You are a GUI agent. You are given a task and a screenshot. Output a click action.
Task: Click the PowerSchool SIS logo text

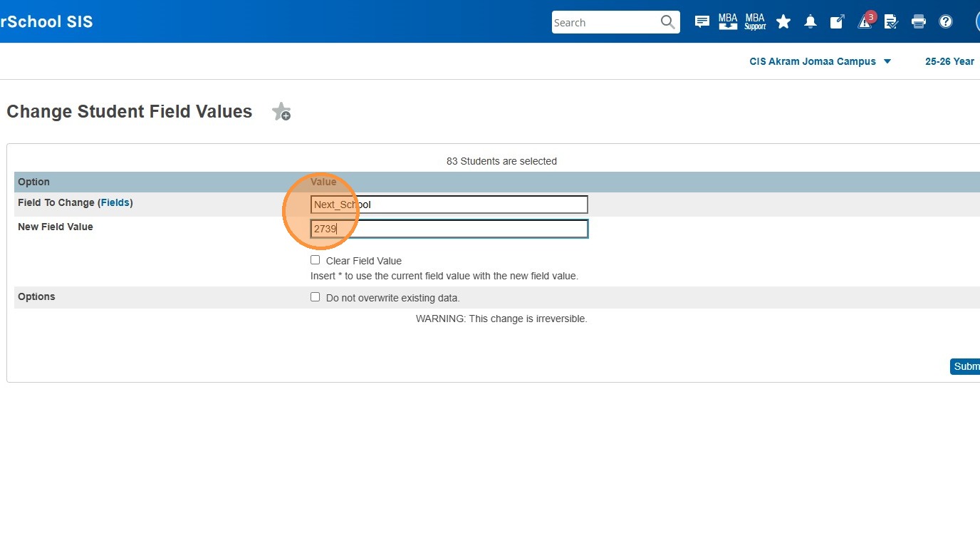pos(46,21)
